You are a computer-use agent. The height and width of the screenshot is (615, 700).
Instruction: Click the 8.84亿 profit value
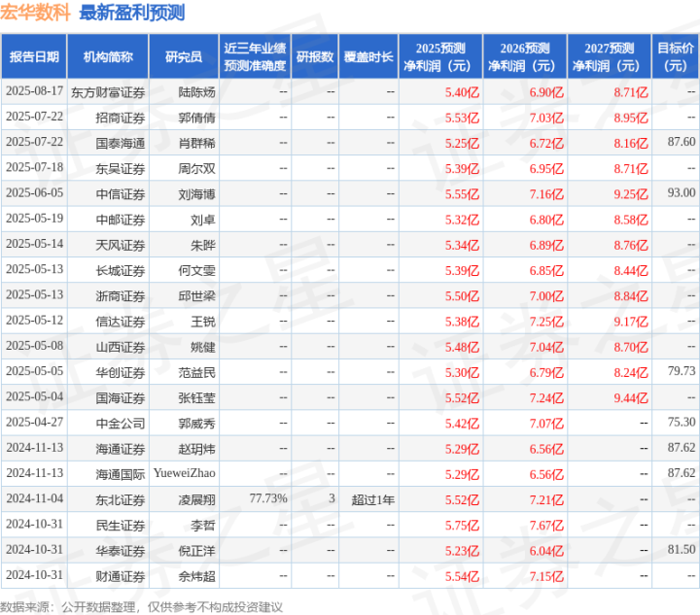pyautogui.click(x=630, y=295)
